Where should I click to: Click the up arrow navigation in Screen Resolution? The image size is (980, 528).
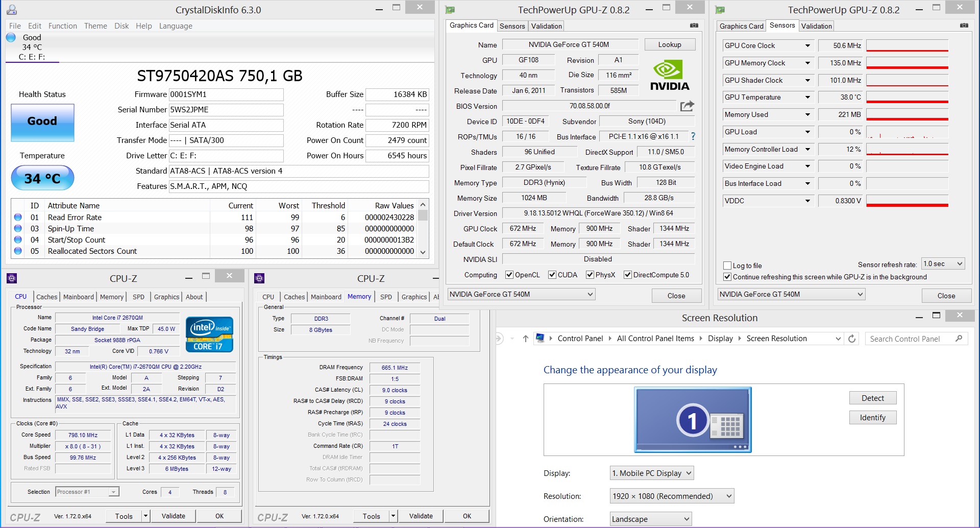[x=525, y=339]
